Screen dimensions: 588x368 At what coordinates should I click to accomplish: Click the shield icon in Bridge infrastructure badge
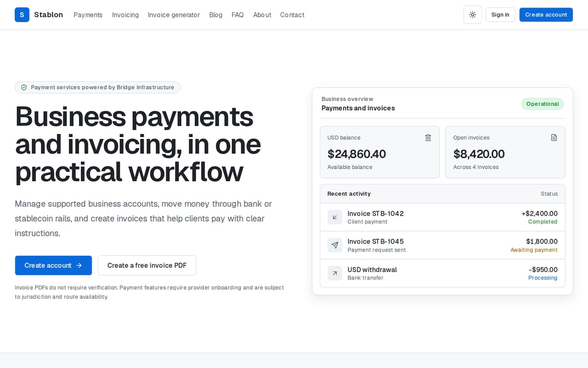[x=24, y=87]
